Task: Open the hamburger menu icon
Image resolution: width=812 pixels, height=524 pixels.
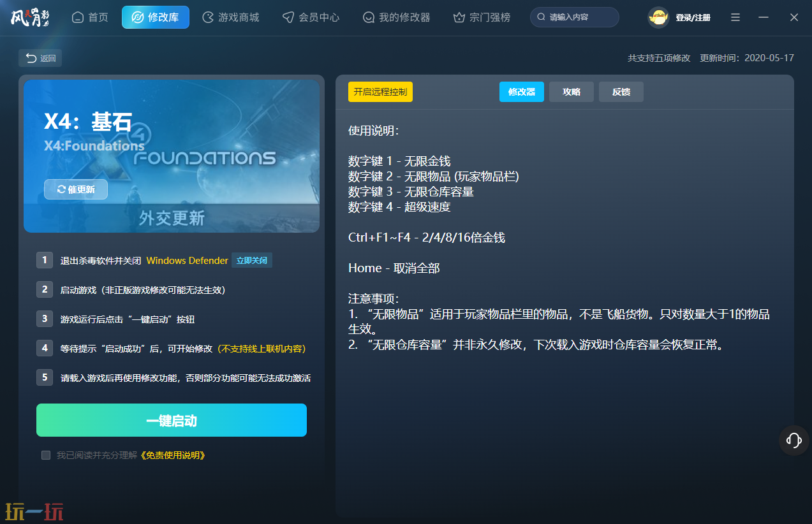Action: click(735, 17)
